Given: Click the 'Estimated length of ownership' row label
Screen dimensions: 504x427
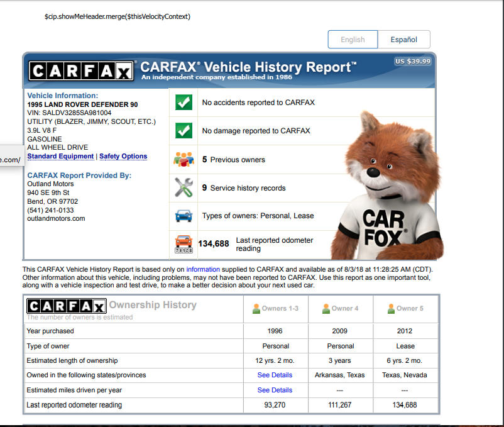Looking at the screenshot, I should coord(72,361).
